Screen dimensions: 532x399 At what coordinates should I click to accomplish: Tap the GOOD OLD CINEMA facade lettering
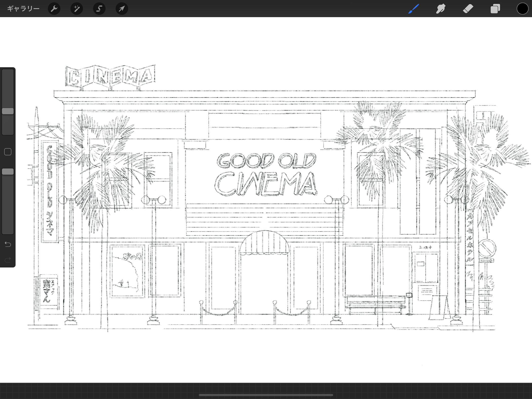click(266, 175)
